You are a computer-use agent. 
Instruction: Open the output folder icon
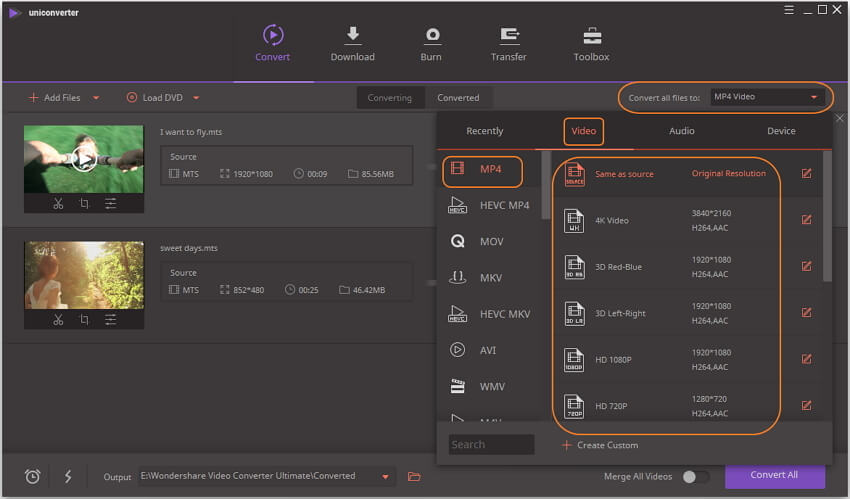coord(414,477)
